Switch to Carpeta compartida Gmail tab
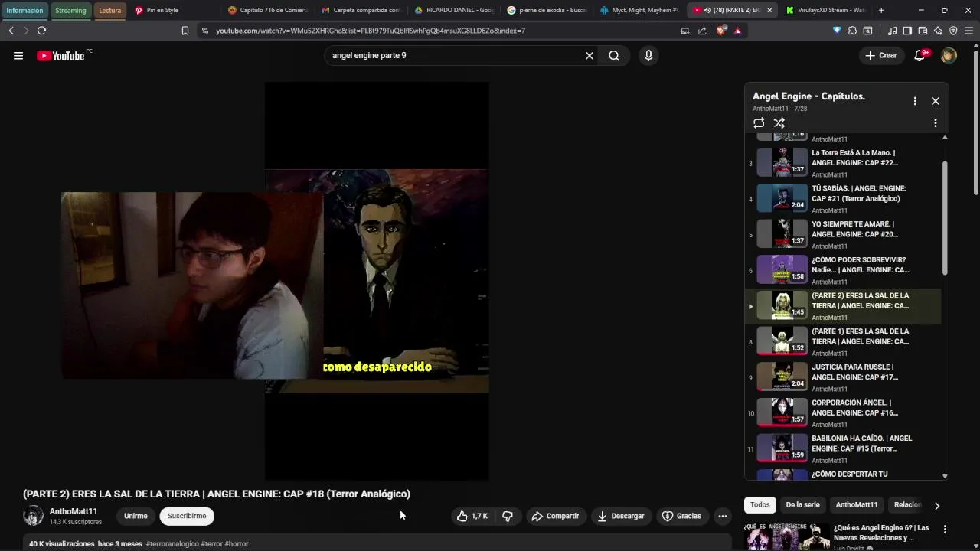980x551 pixels. coord(361,10)
